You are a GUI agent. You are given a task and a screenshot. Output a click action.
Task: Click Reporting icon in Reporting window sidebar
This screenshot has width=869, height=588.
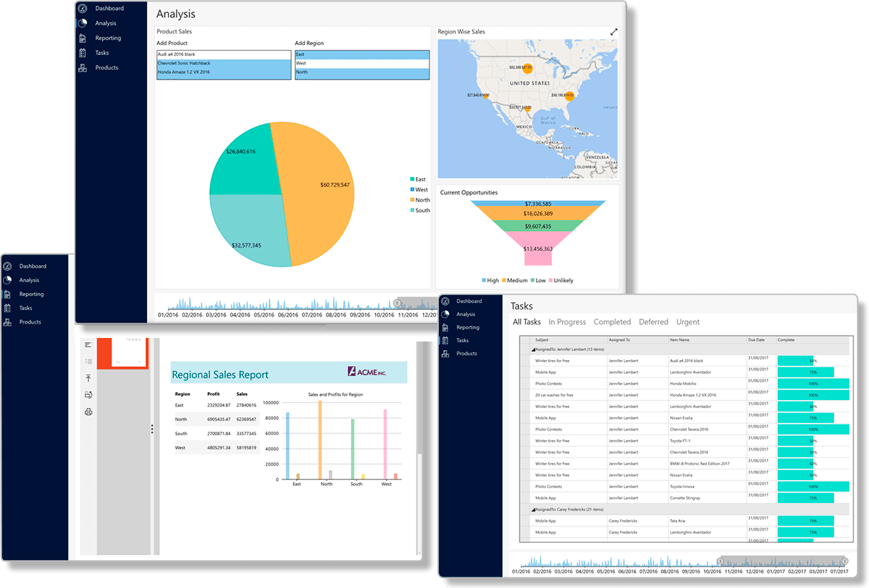coord(7,294)
